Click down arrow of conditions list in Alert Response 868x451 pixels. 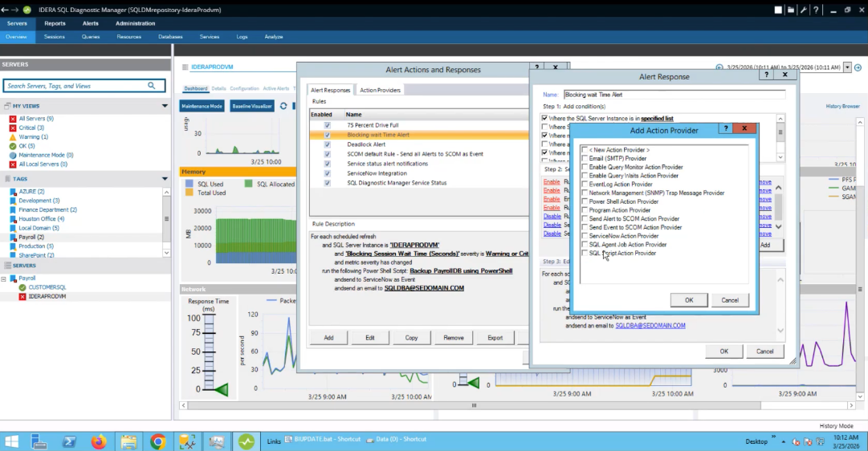click(780, 157)
